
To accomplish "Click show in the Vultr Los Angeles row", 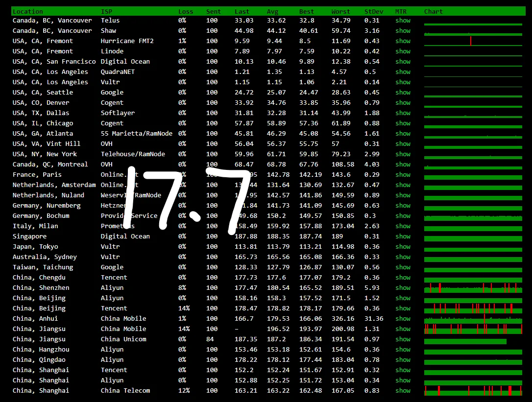I will [403, 82].
